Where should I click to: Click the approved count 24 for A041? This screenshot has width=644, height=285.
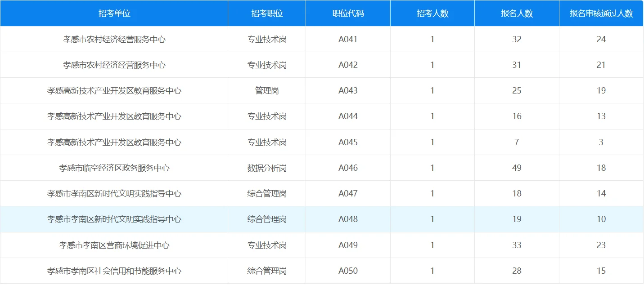point(601,39)
